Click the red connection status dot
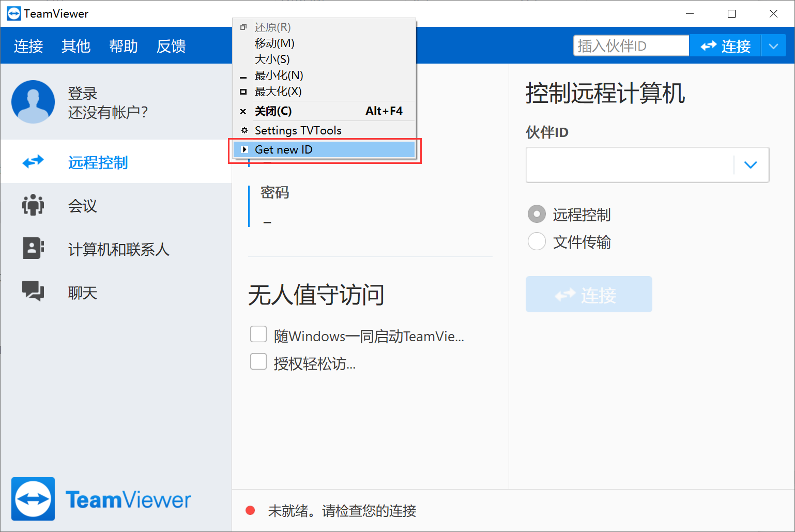This screenshot has height=532, width=795. click(250, 511)
